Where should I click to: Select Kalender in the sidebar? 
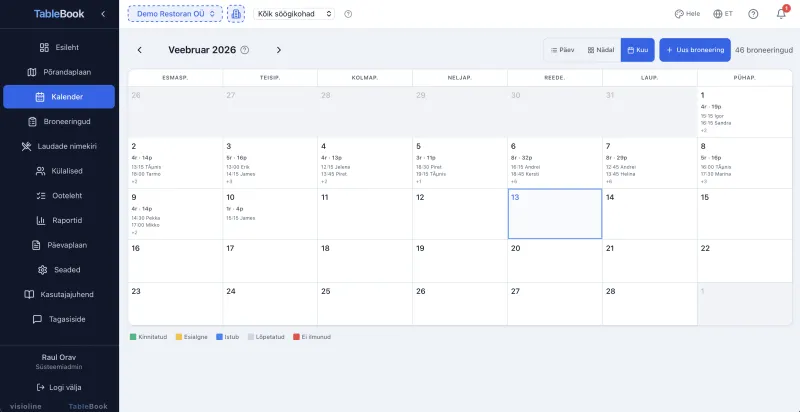click(x=59, y=97)
